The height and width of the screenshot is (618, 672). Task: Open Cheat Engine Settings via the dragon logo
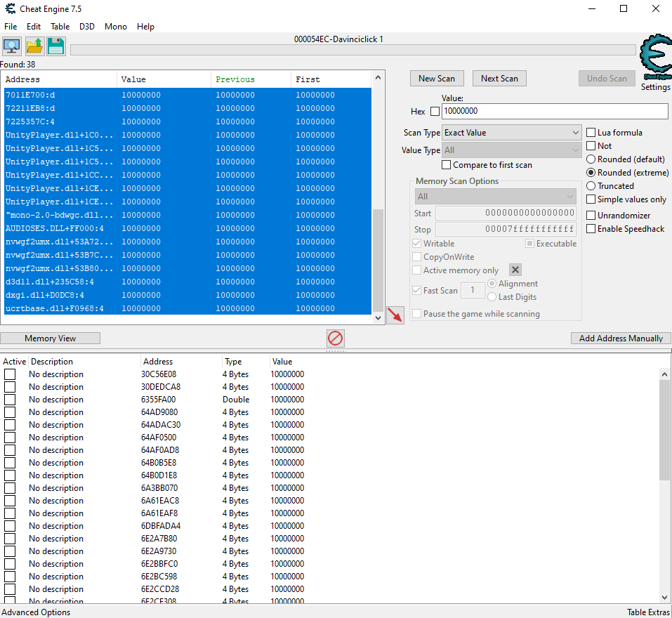[x=654, y=56]
